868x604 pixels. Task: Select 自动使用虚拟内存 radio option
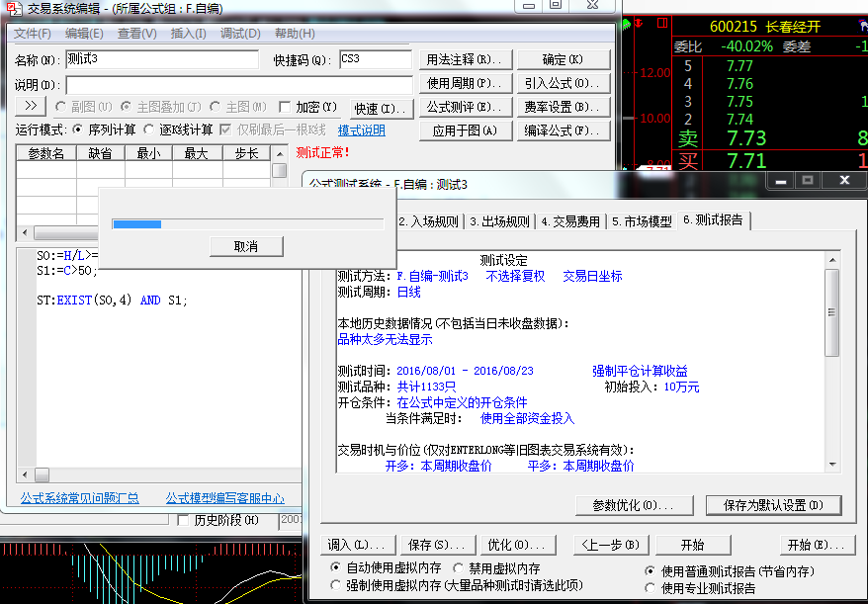pyautogui.click(x=335, y=567)
